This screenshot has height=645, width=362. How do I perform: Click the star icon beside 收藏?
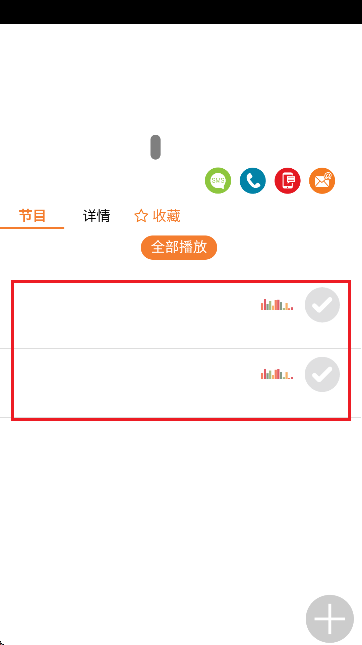(x=141, y=216)
